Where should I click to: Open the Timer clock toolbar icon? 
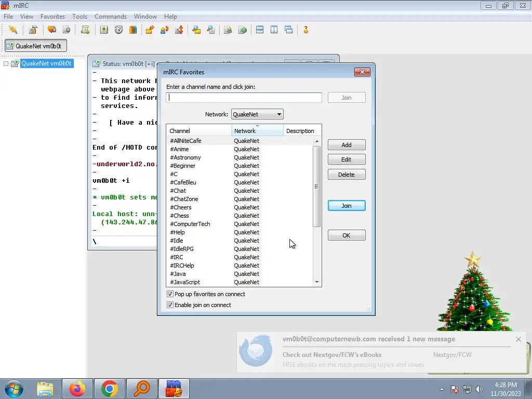[x=118, y=30]
